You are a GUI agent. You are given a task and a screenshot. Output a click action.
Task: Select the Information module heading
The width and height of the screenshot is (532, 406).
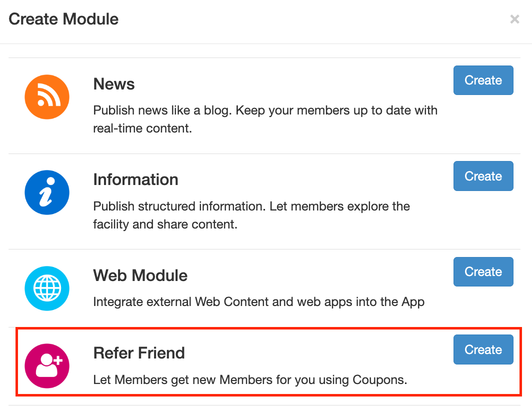point(135,179)
